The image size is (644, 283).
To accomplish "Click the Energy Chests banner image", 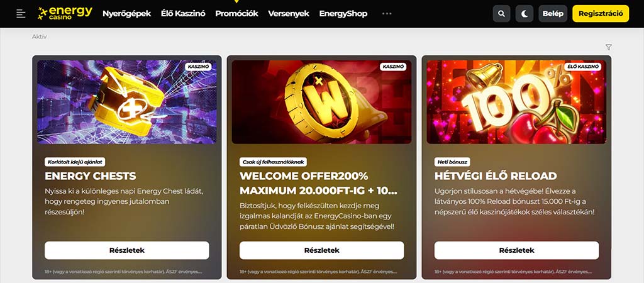I will click(x=127, y=102).
